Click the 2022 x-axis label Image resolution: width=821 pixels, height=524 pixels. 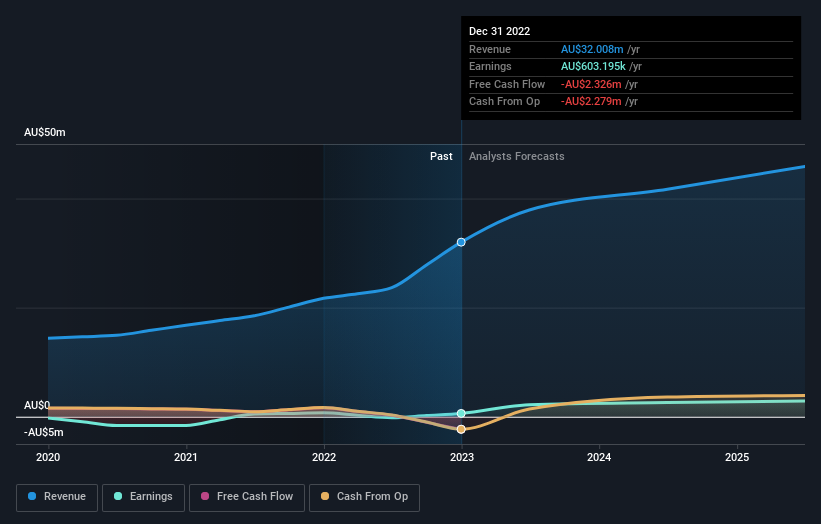click(324, 458)
